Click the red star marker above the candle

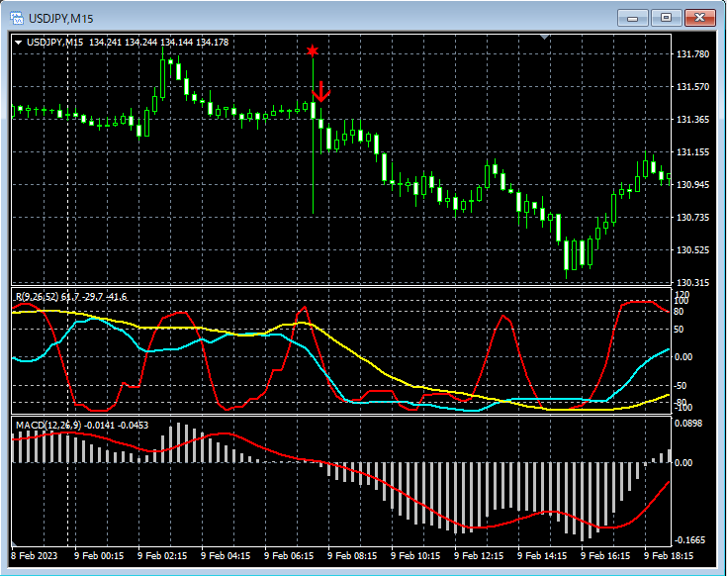(313, 50)
